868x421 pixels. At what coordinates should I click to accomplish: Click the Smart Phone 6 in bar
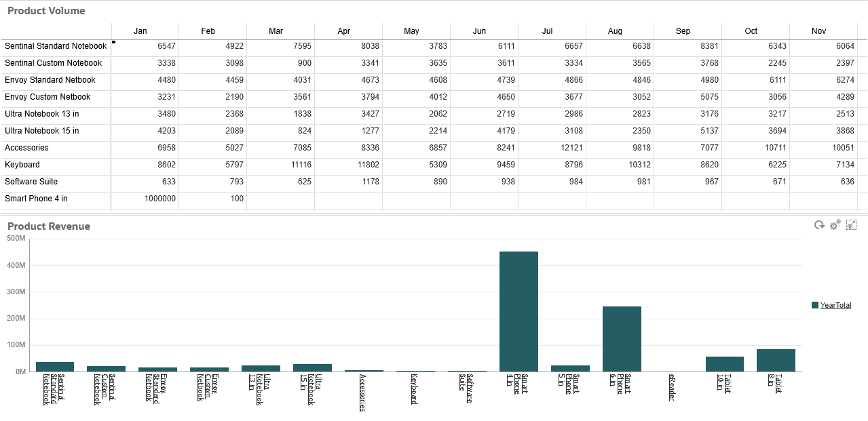(622, 339)
